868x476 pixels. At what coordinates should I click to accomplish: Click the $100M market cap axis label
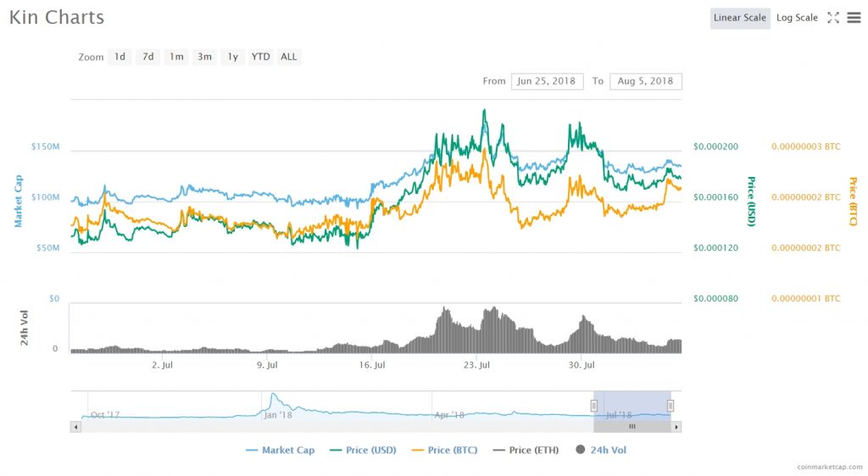[46, 197]
